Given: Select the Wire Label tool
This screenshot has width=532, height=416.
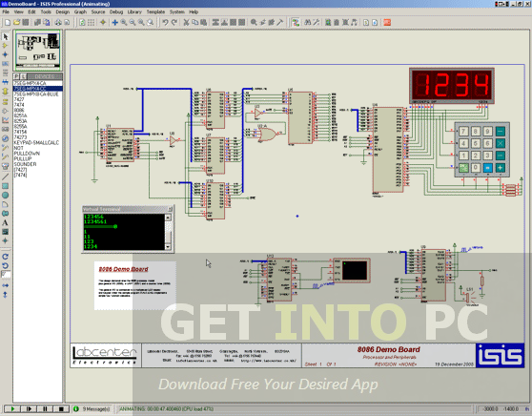Looking at the screenshot, I should 6,64.
